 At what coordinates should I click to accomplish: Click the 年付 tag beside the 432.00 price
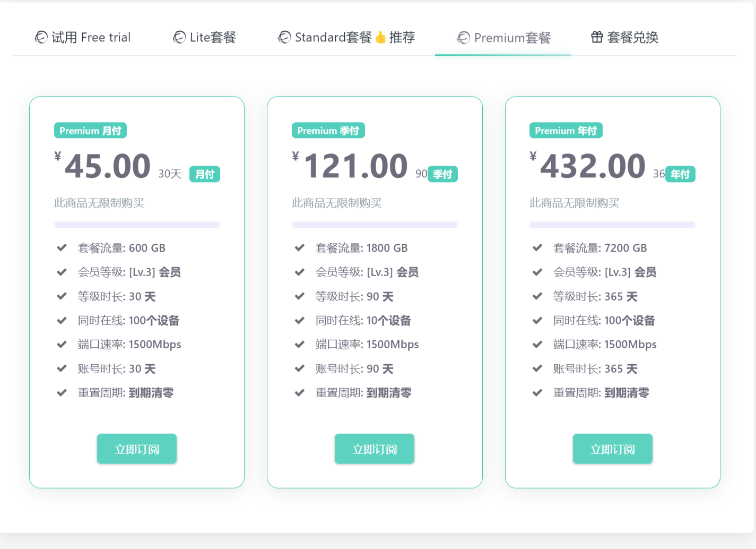(680, 174)
